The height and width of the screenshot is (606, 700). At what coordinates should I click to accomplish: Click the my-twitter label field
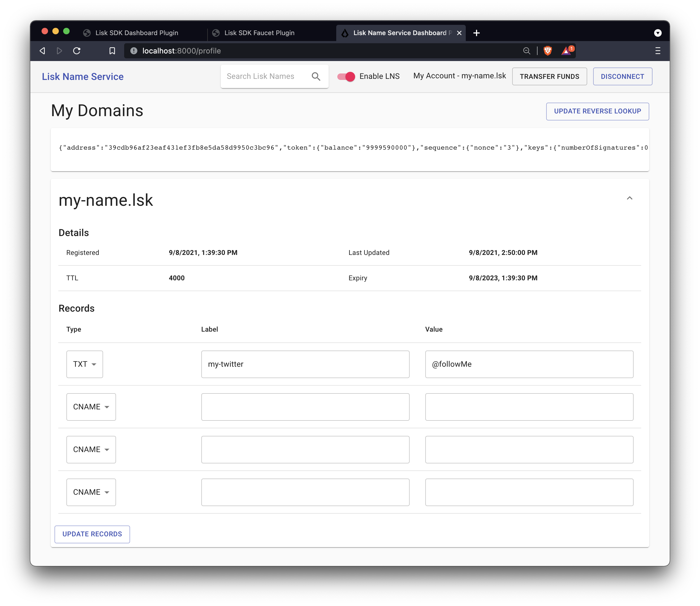click(305, 364)
